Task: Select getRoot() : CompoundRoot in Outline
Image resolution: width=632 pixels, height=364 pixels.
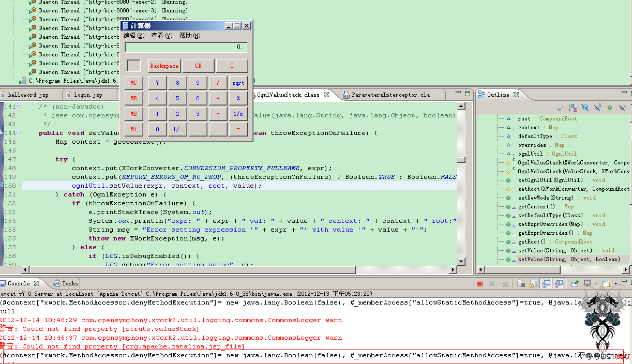Action: (x=555, y=241)
